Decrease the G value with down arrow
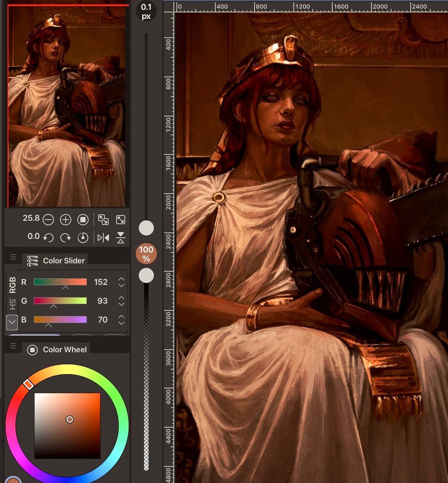The width and height of the screenshot is (448, 483). click(121, 304)
